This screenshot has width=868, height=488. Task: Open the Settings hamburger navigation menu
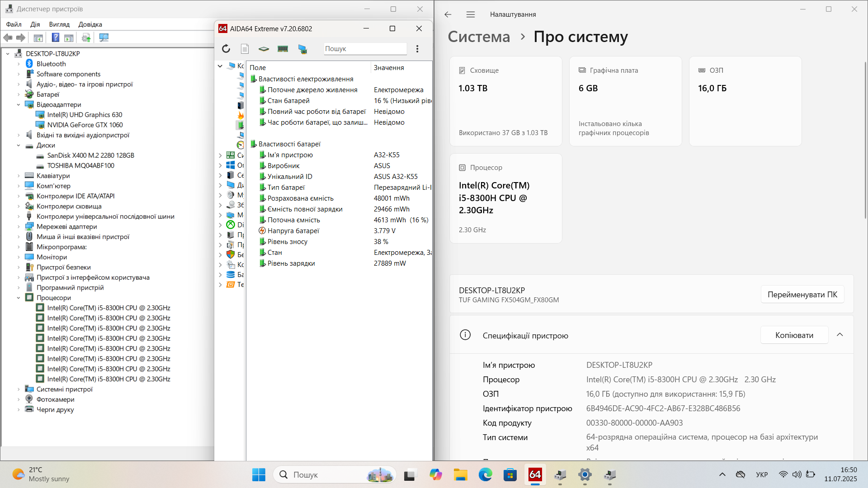click(x=471, y=14)
